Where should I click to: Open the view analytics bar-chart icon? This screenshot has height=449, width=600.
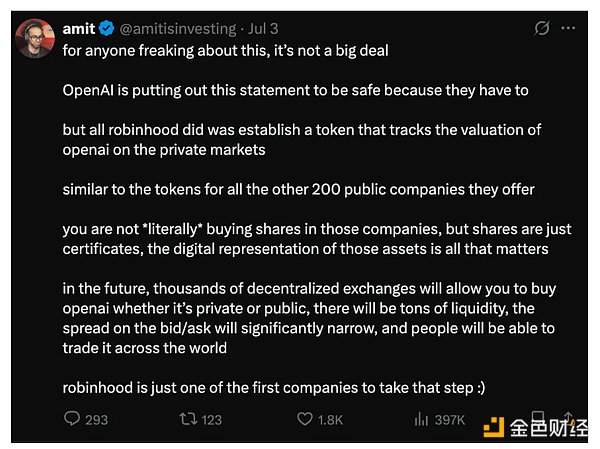[419, 419]
